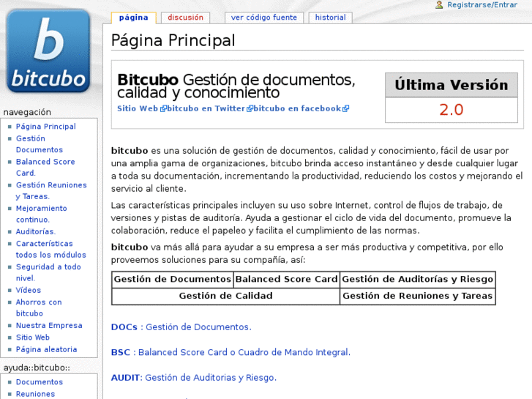
Task: Open the bitcubo en facebook link
Action: click(301, 108)
